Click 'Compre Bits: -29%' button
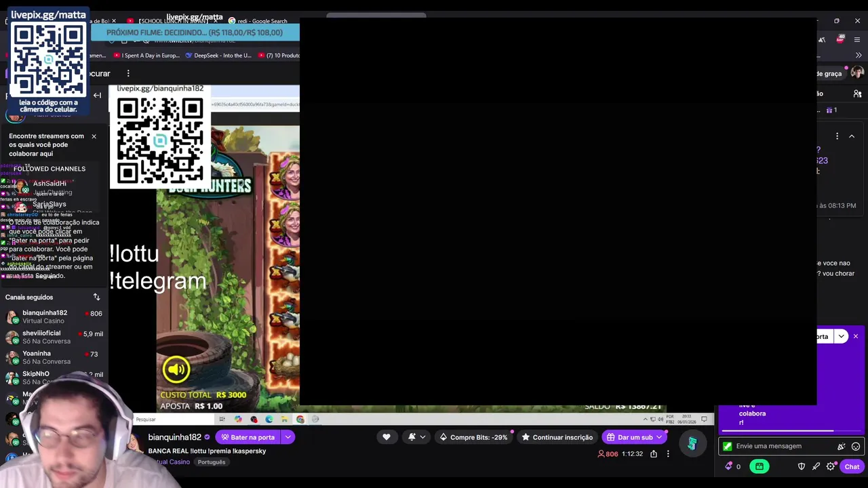The width and height of the screenshot is (868, 488). pyautogui.click(x=473, y=437)
